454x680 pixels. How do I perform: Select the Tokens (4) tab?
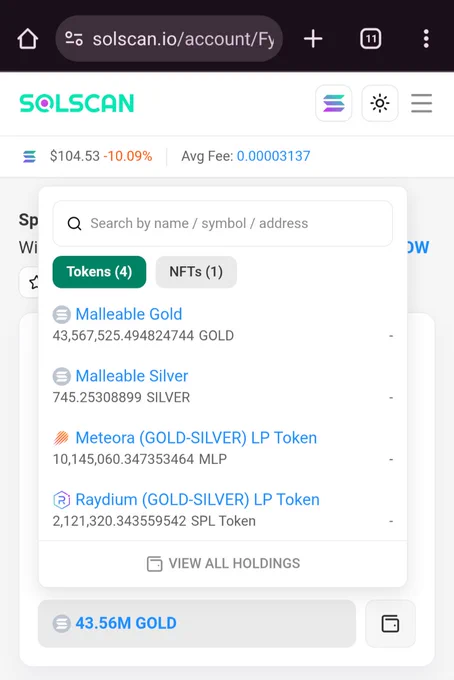[x=99, y=272]
